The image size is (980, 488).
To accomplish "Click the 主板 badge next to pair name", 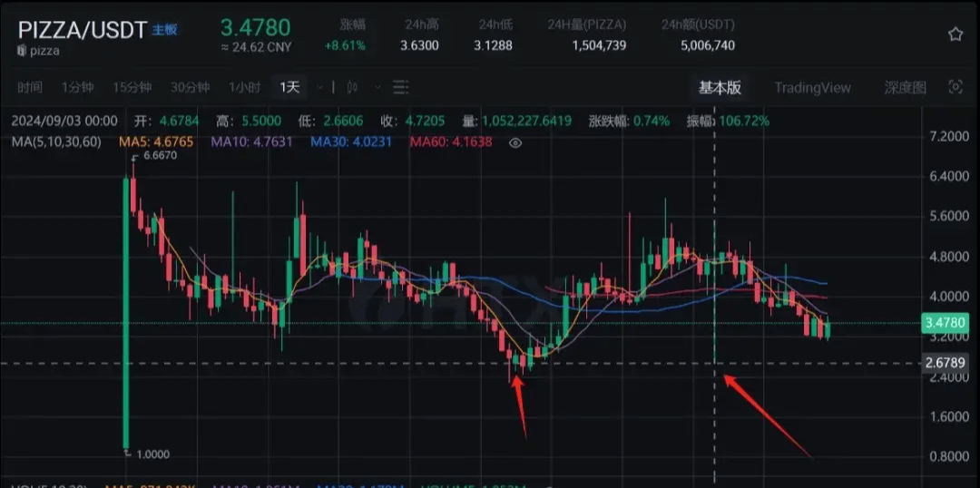I will coord(164,30).
